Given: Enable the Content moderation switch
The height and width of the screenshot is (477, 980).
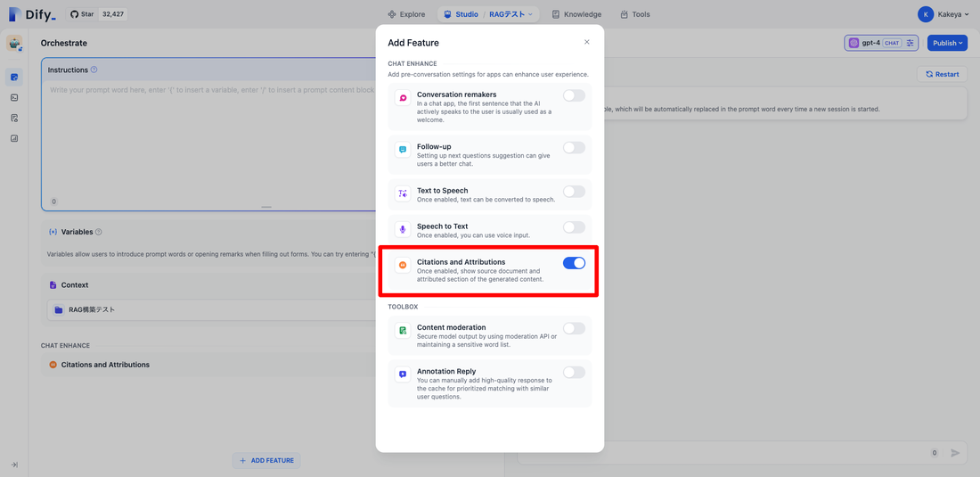Looking at the screenshot, I should [574, 328].
